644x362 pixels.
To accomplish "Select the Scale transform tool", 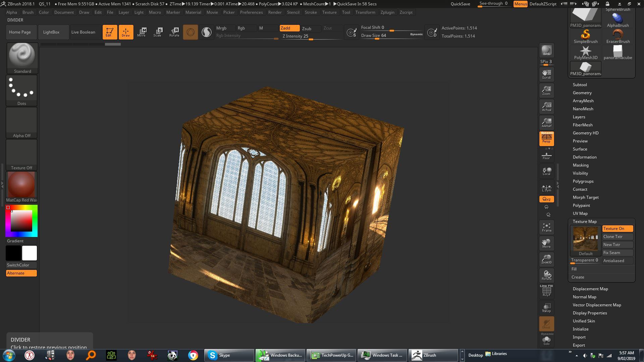I will pyautogui.click(x=157, y=32).
